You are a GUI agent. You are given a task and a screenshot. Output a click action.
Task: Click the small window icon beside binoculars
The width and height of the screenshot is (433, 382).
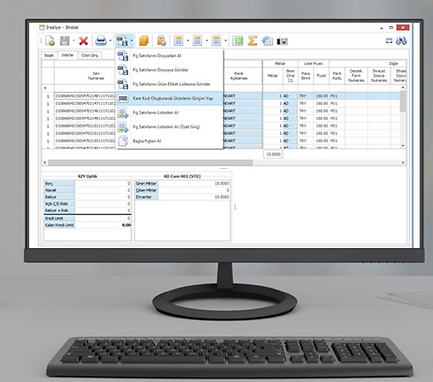point(389,41)
